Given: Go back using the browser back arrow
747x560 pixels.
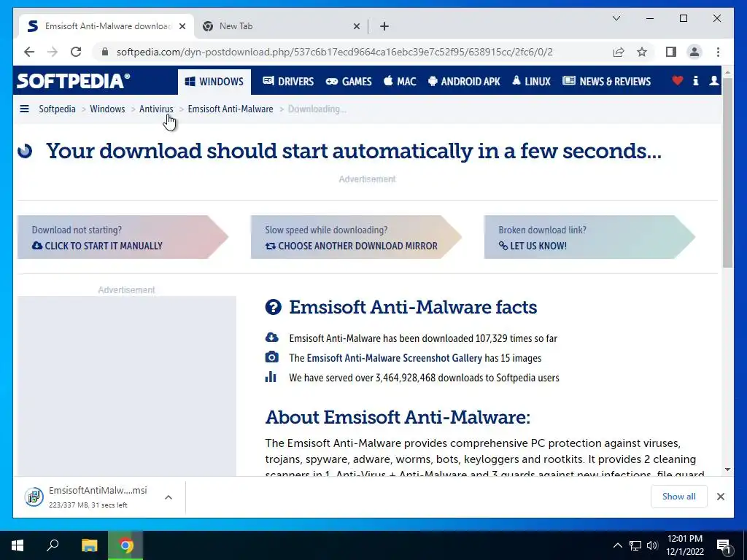Looking at the screenshot, I should (29, 52).
